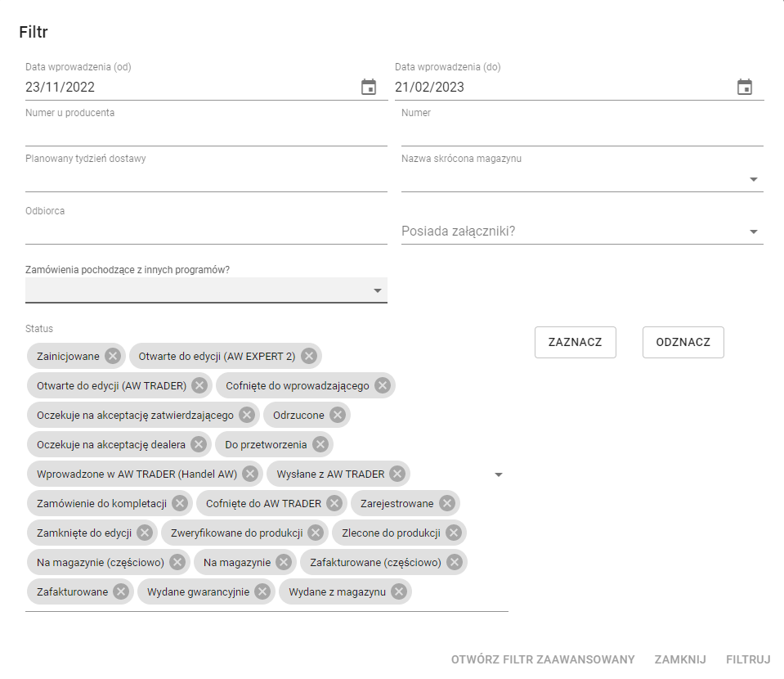This screenshot has height=679, width=784.
Task: Remove Wysłane z AW TRADER chip
Action: pos(397,474)
